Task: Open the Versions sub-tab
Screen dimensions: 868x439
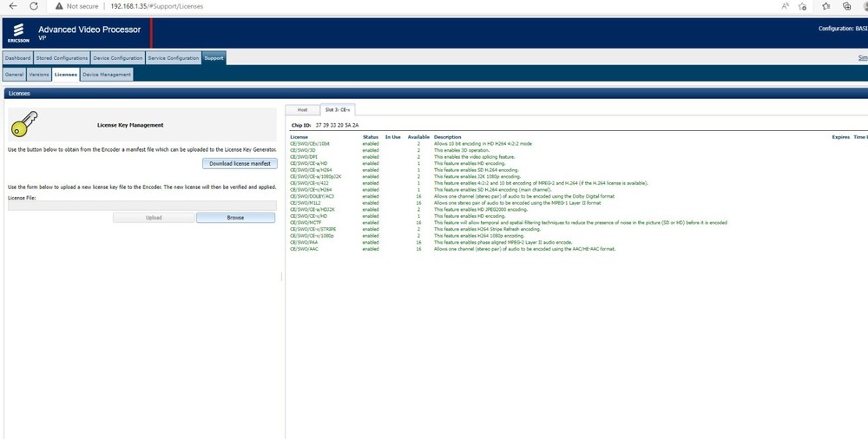Action: point(39,75)
